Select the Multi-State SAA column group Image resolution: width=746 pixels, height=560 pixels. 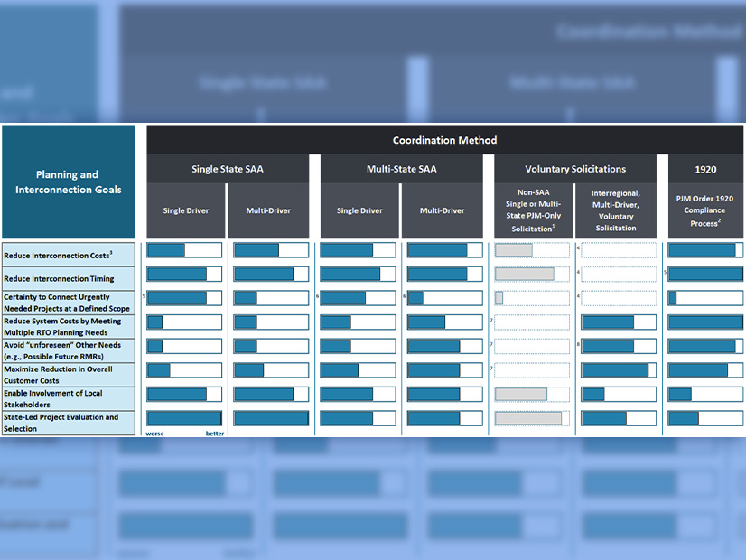(401, 169)
